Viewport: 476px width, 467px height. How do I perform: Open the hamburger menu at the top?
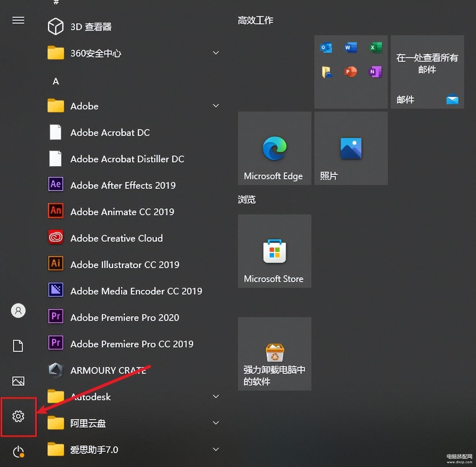pyautogui.click(x=18, y=20)
